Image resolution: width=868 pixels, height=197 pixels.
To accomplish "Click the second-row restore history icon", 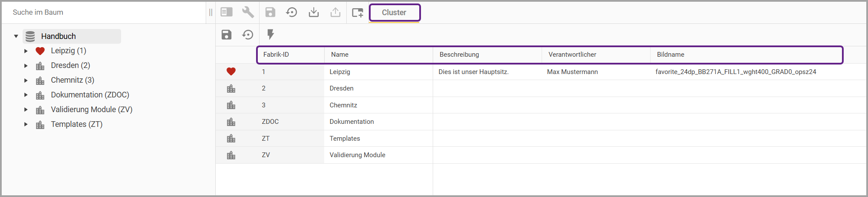I will [x=248, y=35].
